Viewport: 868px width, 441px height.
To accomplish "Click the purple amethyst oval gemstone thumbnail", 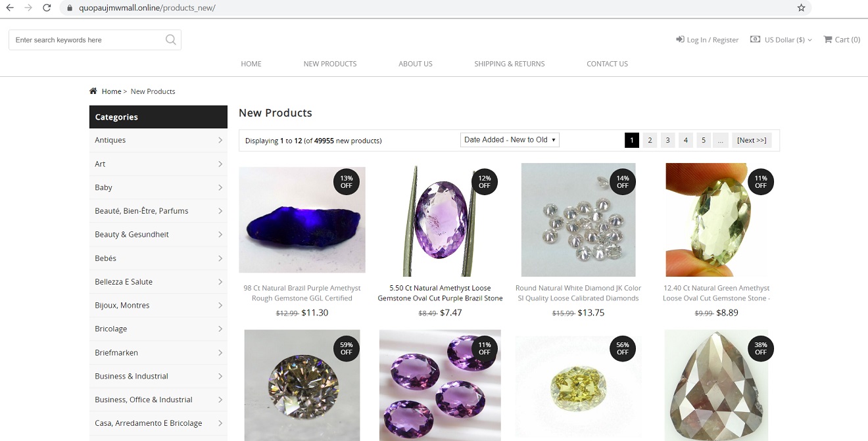I will 440,220.
